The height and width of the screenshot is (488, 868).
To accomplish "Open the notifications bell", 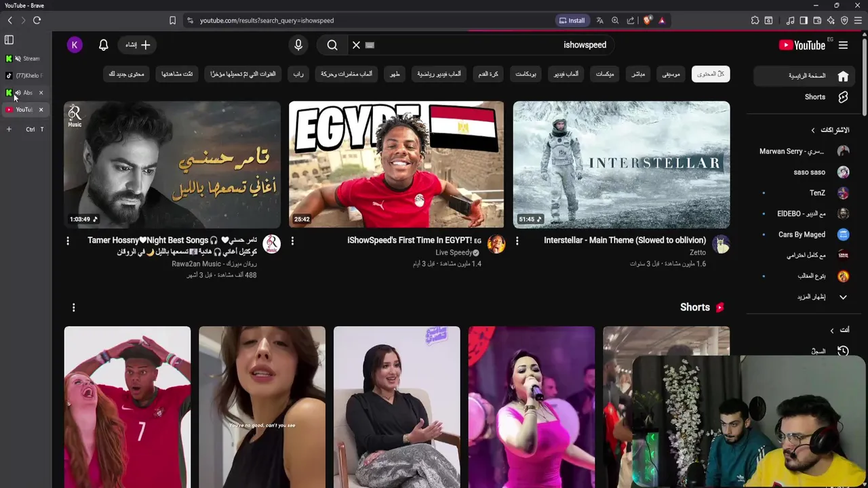I will coord(103,45).
